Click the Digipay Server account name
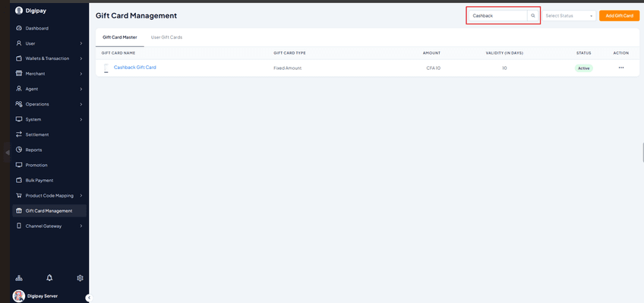The image size is (644, 303). [43, 295]
